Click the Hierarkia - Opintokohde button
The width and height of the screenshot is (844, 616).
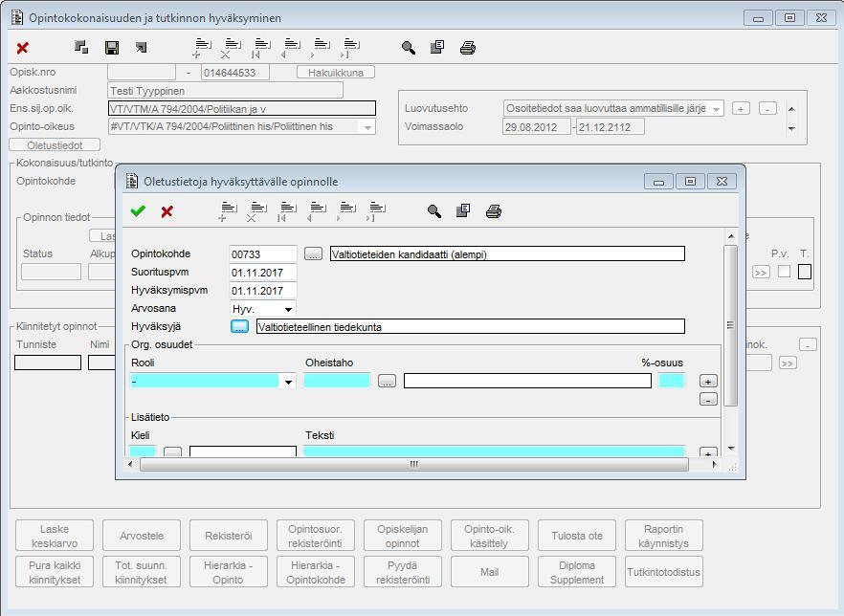tap(316, 572)
